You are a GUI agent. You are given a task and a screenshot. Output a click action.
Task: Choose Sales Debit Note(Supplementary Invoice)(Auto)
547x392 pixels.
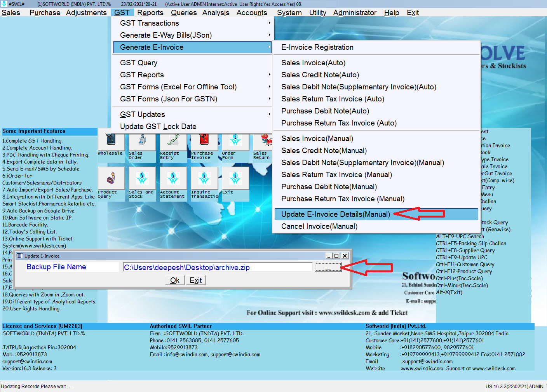coord(376,87)
